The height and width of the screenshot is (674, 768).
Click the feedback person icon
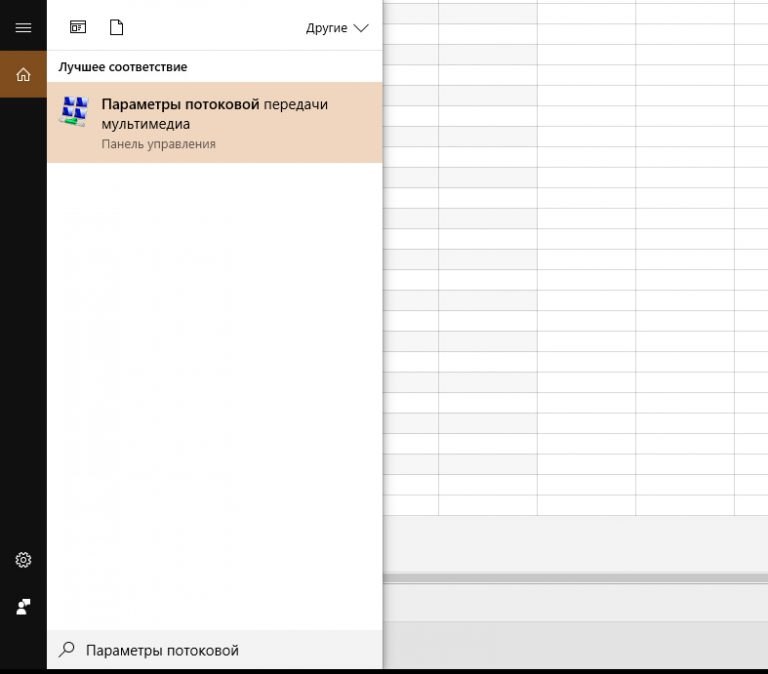(x=23, y=607)
